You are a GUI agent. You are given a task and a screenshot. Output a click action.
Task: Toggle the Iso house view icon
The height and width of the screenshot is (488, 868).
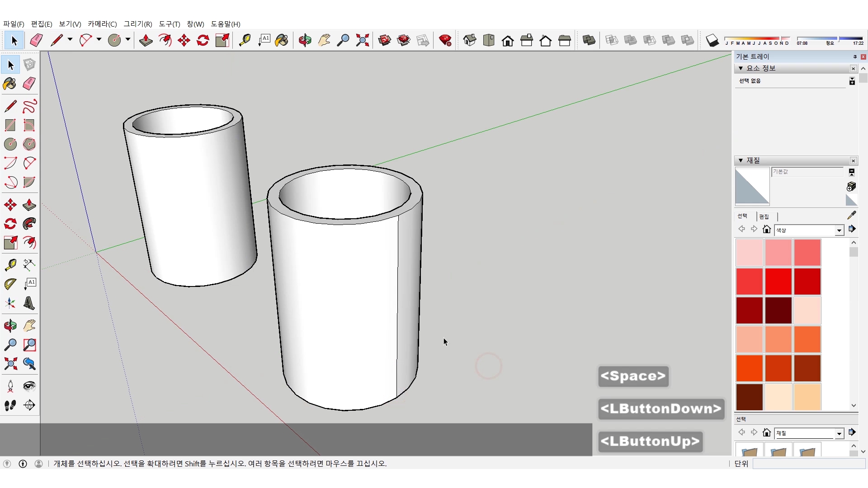470,41
